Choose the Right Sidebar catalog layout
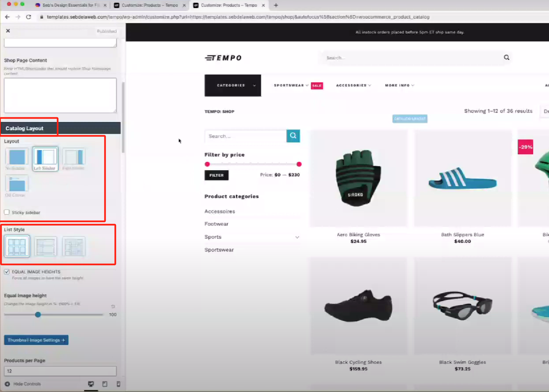549x392 pixels. [x=74, y=158]
